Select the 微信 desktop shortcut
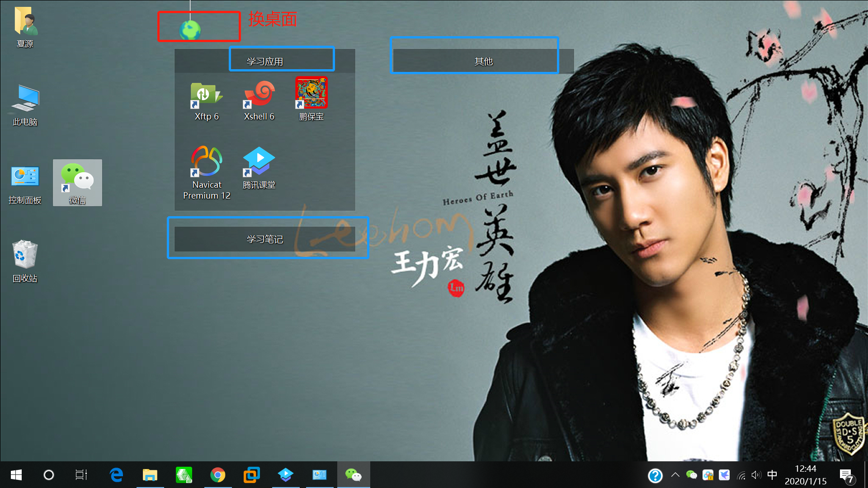Viewport: 868px width, 488px height. click(x=77, y=183)
